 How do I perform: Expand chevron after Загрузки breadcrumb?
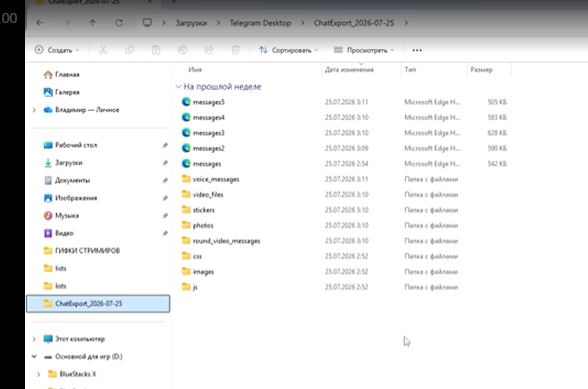[218, 23]
